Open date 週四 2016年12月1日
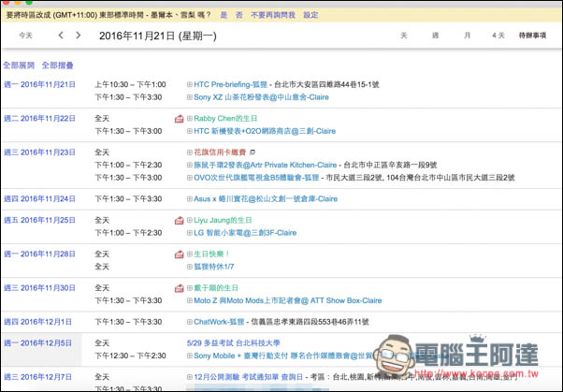Viewport: 563px width, 392px height. tap(37, 322)
